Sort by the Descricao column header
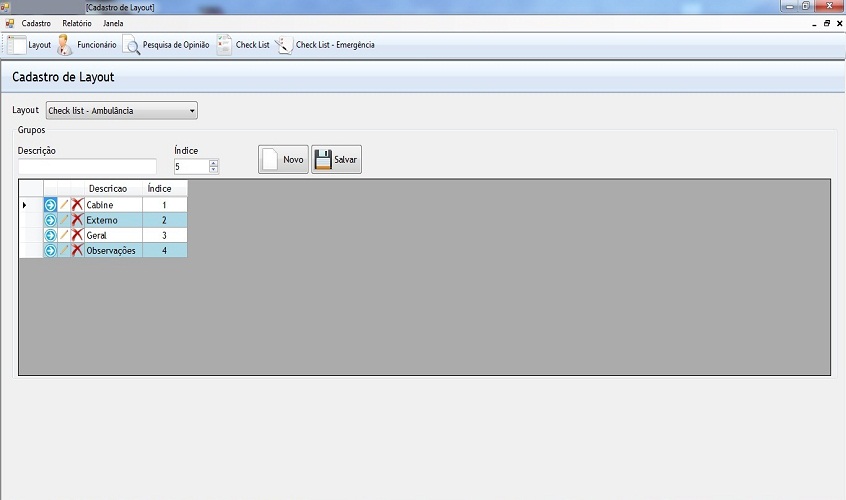 (x=113, y=189)
